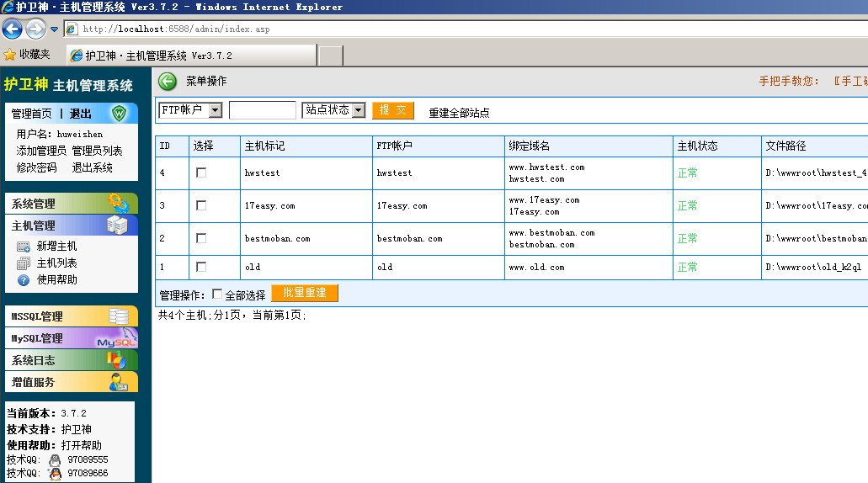Open the 添加管理员 link

[41, 151]
